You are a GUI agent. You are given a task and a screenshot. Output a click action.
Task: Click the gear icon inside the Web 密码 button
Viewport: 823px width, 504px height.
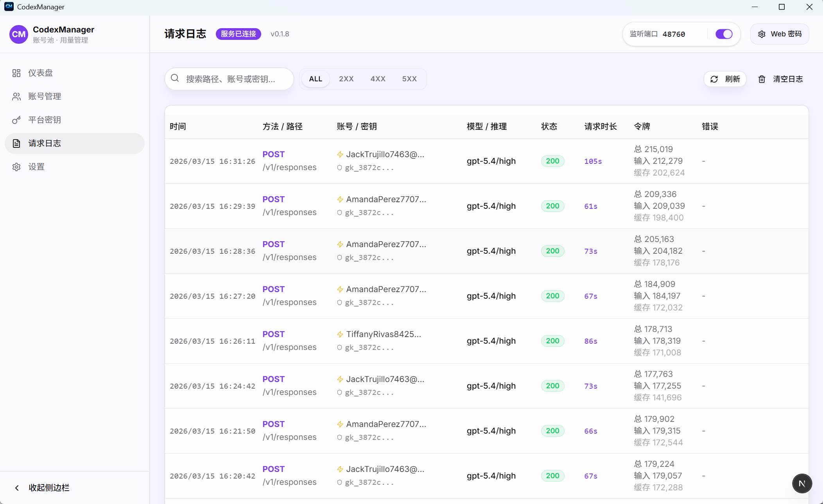pos(762,34)
